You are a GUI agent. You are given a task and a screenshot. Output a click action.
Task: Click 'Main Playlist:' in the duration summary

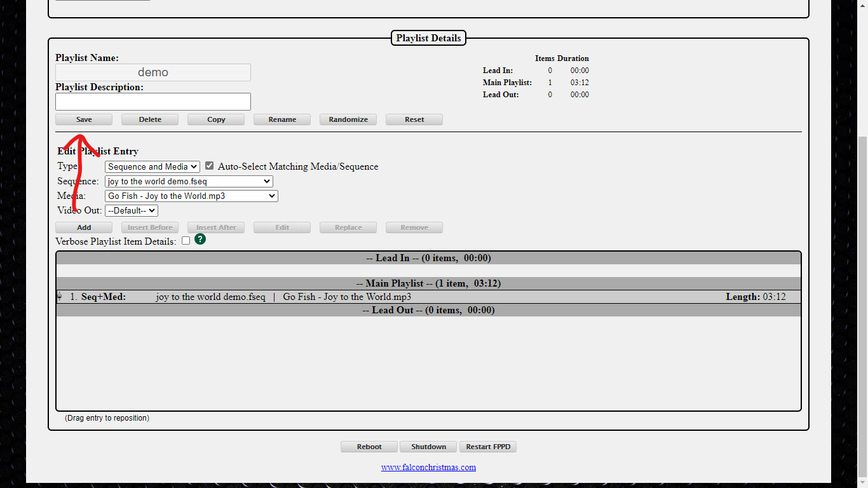click(x=507, y=83)
